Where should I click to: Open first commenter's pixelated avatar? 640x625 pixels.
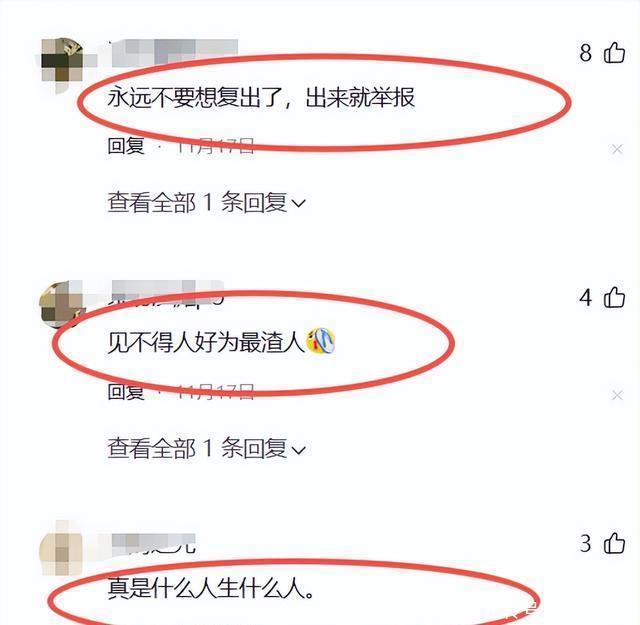[62, 61]
